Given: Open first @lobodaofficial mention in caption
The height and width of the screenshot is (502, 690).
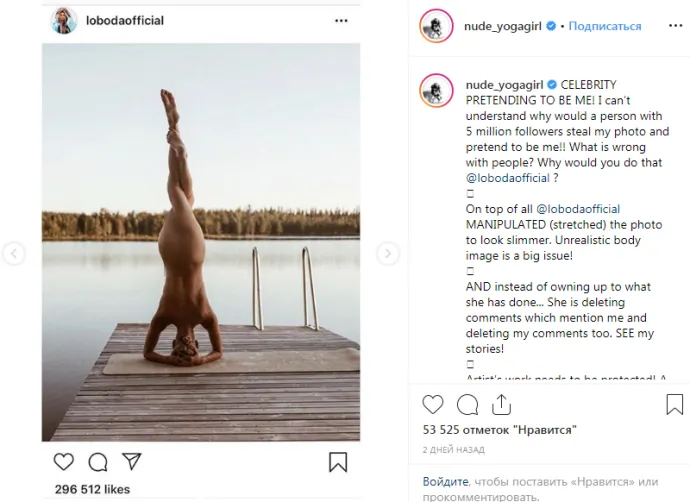Looking at the screenshot, I should pyautogui.click(x=508, y=178).
